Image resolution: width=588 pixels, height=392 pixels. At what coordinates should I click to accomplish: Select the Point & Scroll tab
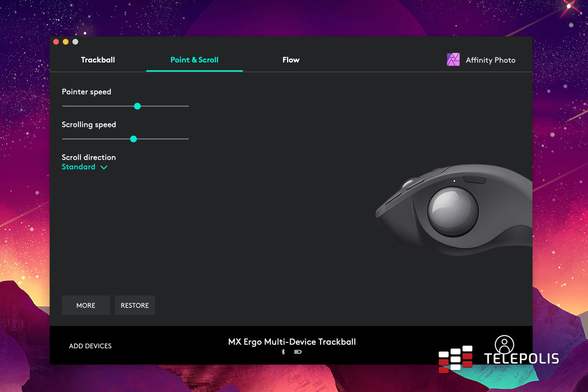click(195, 60)
